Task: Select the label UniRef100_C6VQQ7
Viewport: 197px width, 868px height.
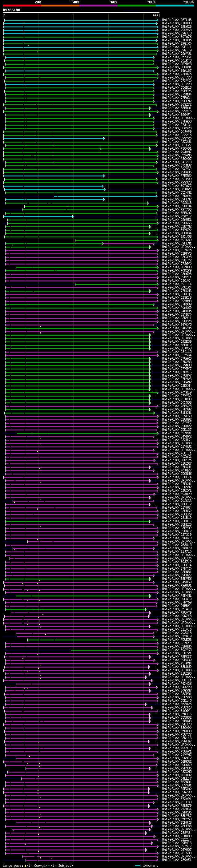Action: pyautogui.click(x=177, y=850)
